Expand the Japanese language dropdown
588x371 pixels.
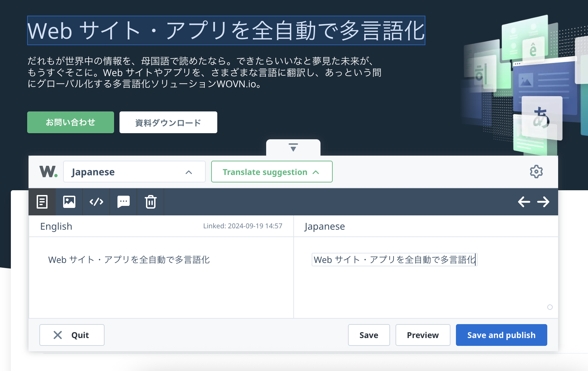point(134,172)
